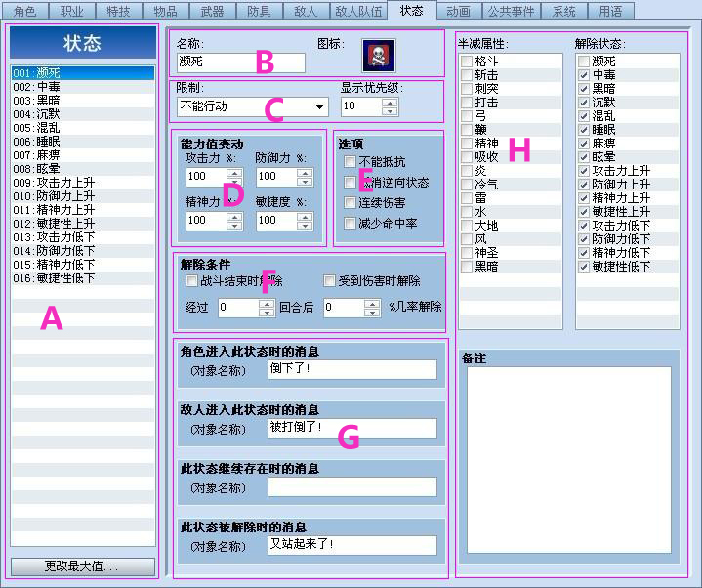Check 濒死 in 解除状态 list
702x588 pixels.
coord(584,61)
